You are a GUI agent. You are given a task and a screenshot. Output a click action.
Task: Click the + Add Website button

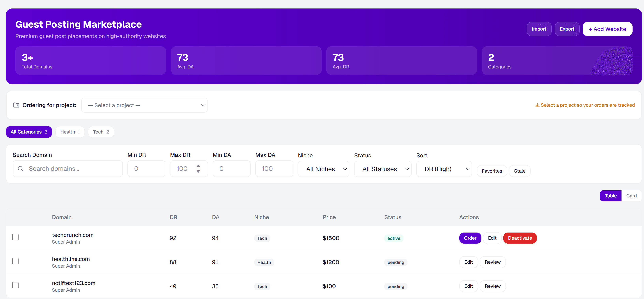tap(607, 29)
